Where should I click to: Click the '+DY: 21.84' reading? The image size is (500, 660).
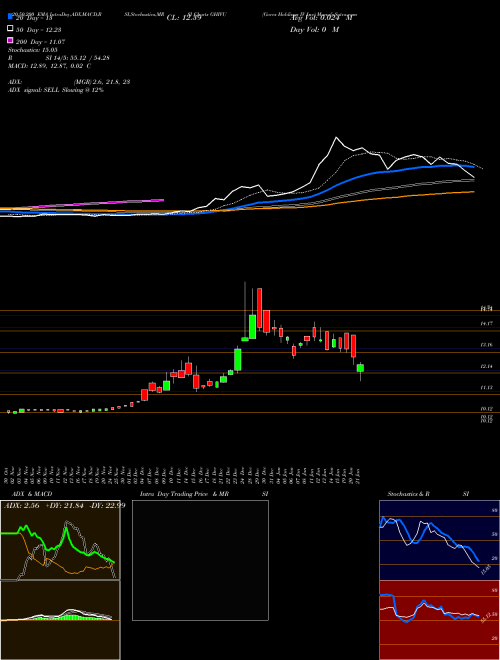tap(64, 506)
